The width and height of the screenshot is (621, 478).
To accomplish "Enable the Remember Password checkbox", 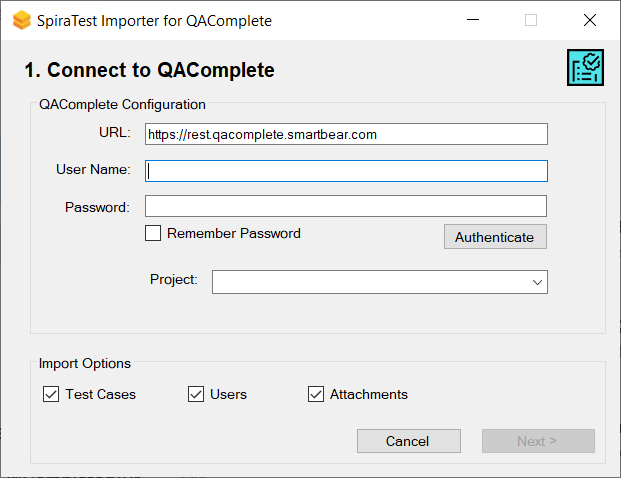I will coord(153,234).
